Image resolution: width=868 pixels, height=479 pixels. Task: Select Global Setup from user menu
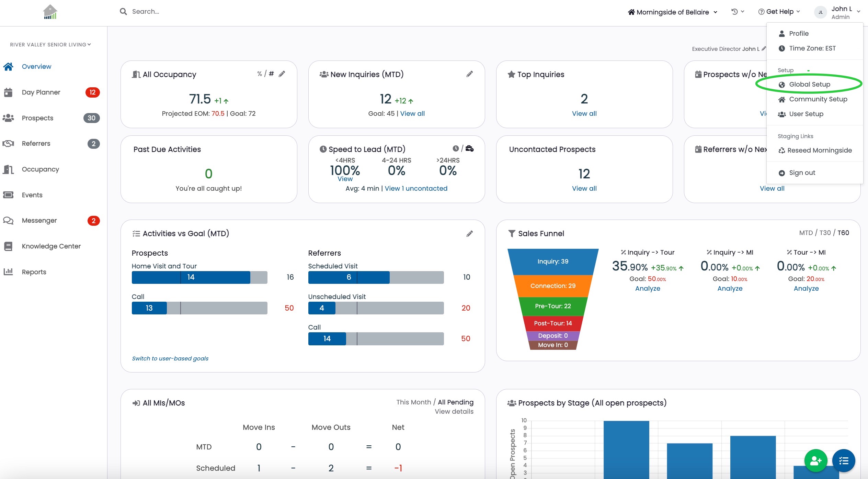809,84
